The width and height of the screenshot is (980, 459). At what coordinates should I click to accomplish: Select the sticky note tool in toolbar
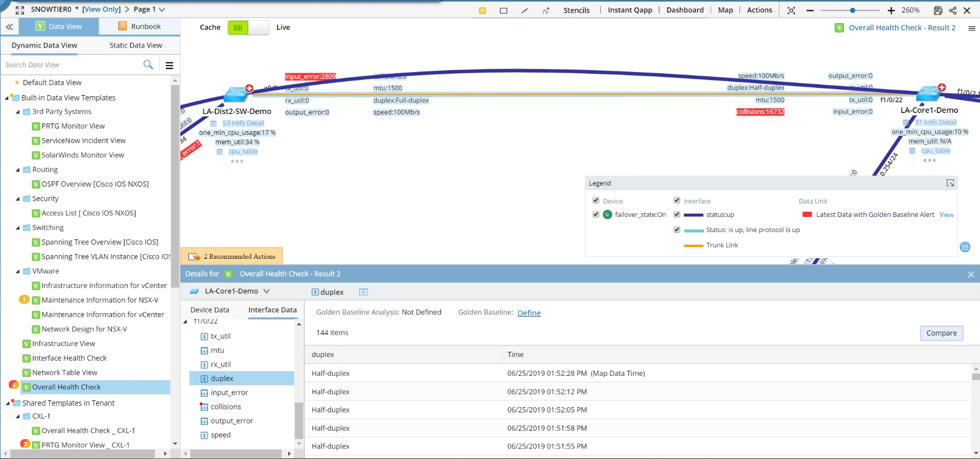pos(482,10)
